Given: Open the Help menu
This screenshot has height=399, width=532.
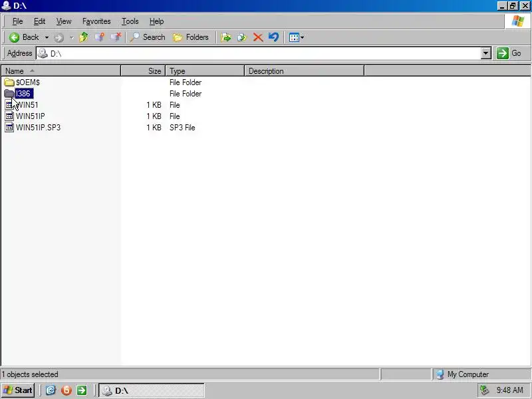Looking at the screenshot, I should 156,21.
